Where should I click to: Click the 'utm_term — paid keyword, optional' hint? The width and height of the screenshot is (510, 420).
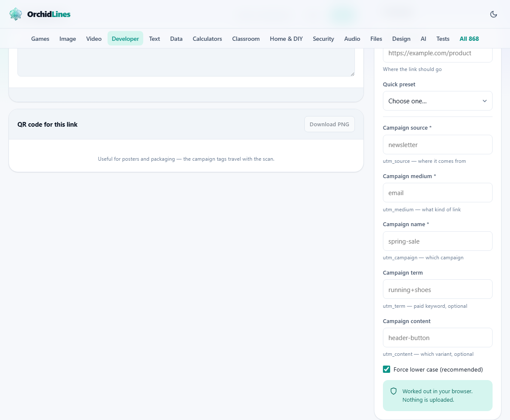coord(425,306)
